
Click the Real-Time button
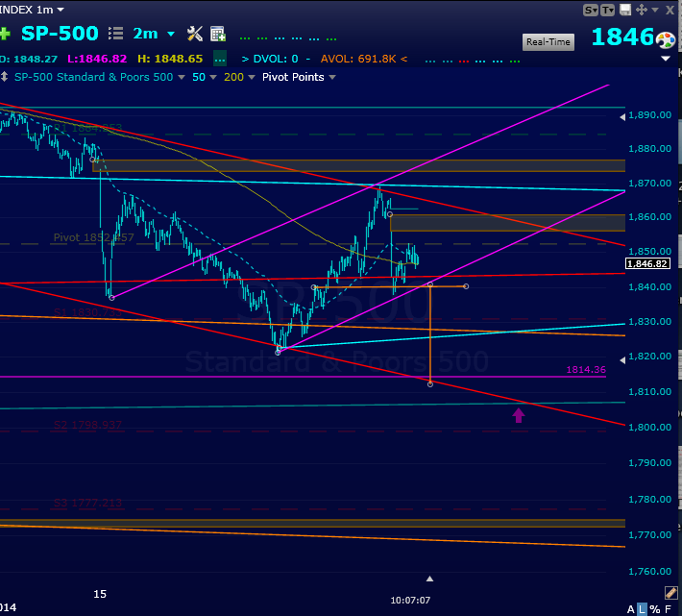(548, 42)
